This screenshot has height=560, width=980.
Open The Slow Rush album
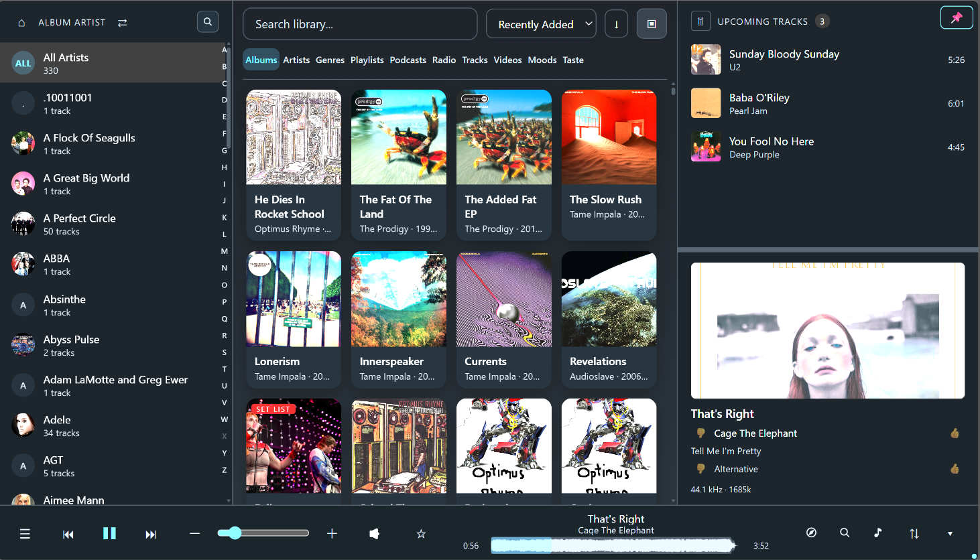point(609,165)
